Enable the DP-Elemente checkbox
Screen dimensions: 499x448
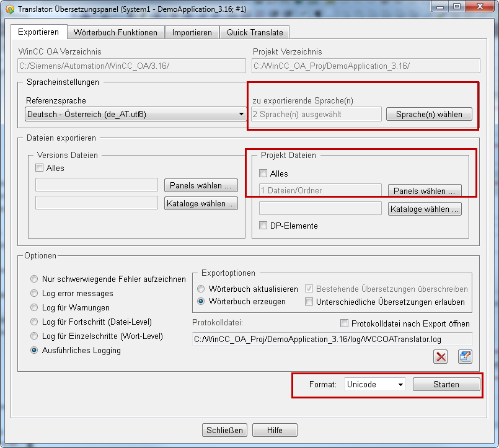pyautogui.click(x=263, y=226)
